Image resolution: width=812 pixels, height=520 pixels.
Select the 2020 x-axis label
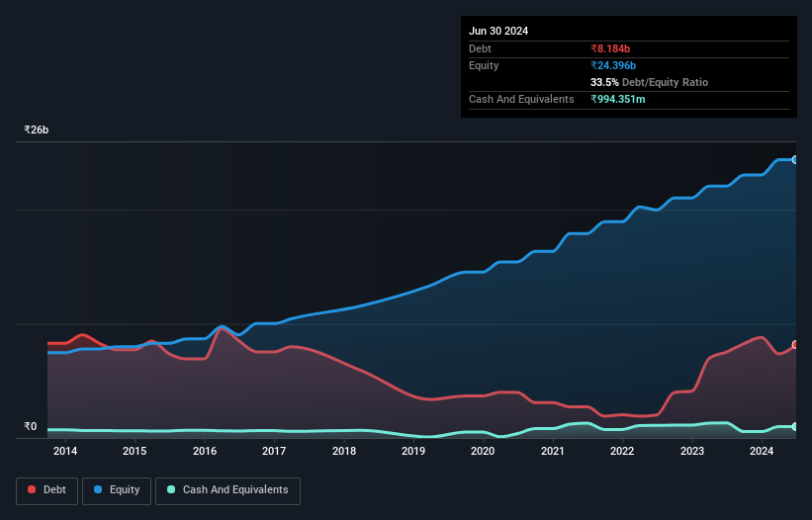pyautogui.click(x=483, y=451)
